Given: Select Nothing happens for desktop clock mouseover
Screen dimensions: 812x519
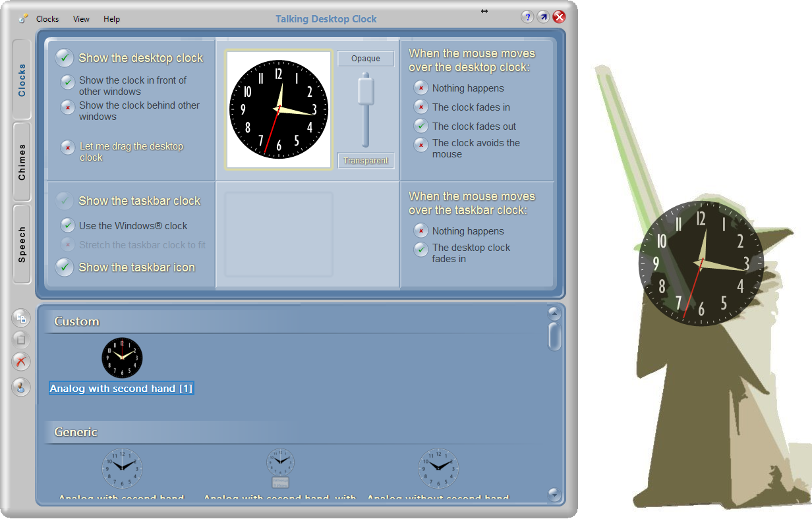Looking at the screenshot, I should 421,88.
